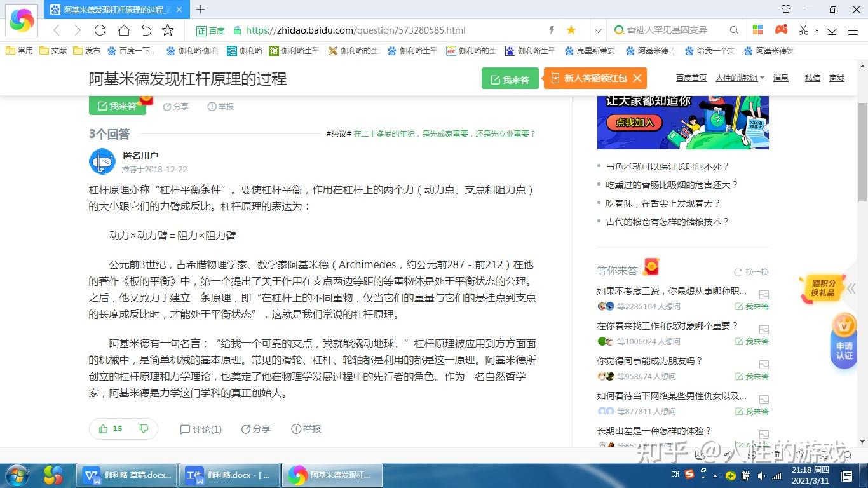Open the 常用 bookmarks folder

click(x=19, y=50)
